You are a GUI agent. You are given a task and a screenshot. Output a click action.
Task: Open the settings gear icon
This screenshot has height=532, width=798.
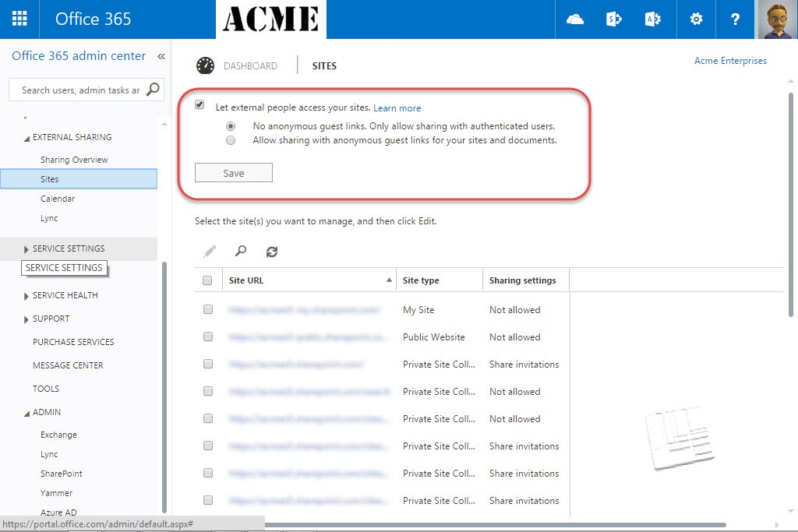(x=696, y=19)
